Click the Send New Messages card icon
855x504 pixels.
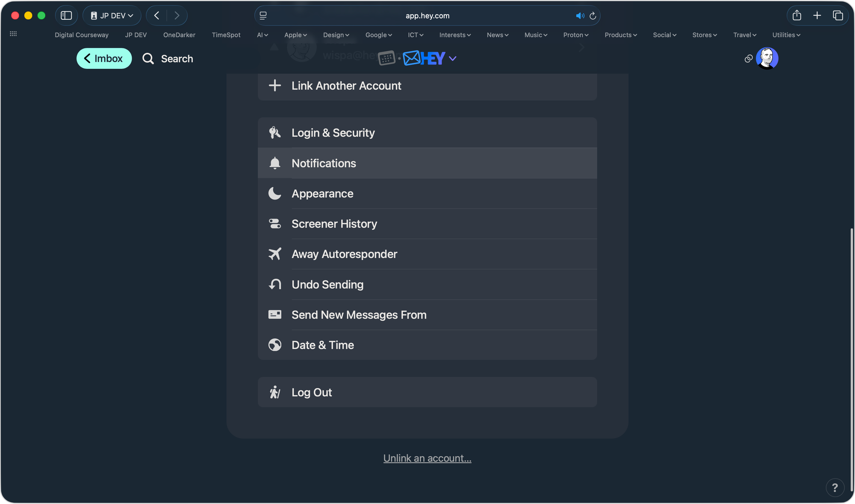click(274, 315)
